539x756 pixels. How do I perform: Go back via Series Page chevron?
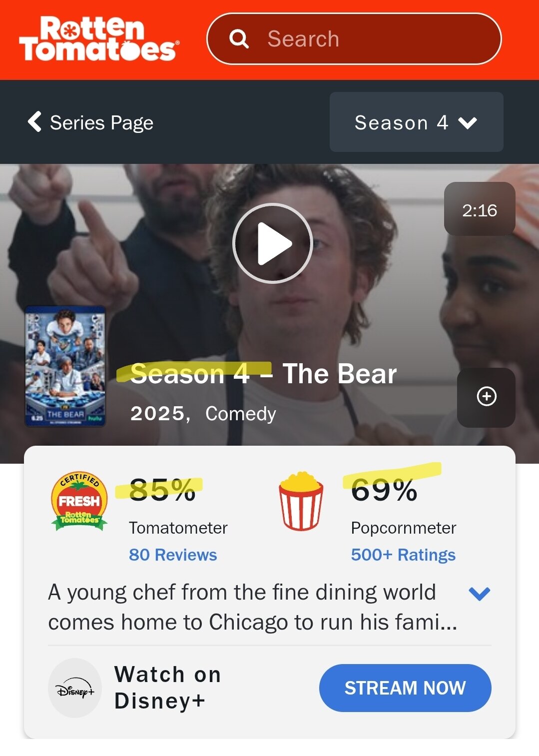tap(34, 121)
